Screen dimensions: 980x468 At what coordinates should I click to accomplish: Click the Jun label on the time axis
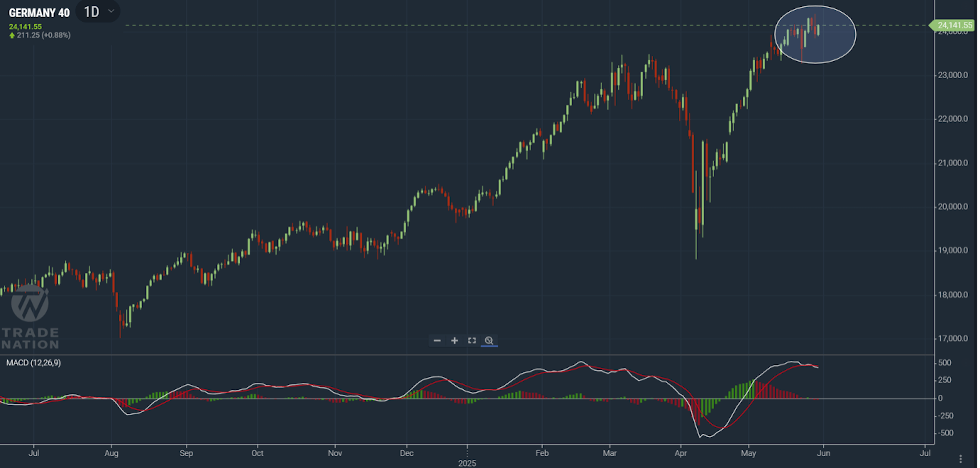(824, 453)
